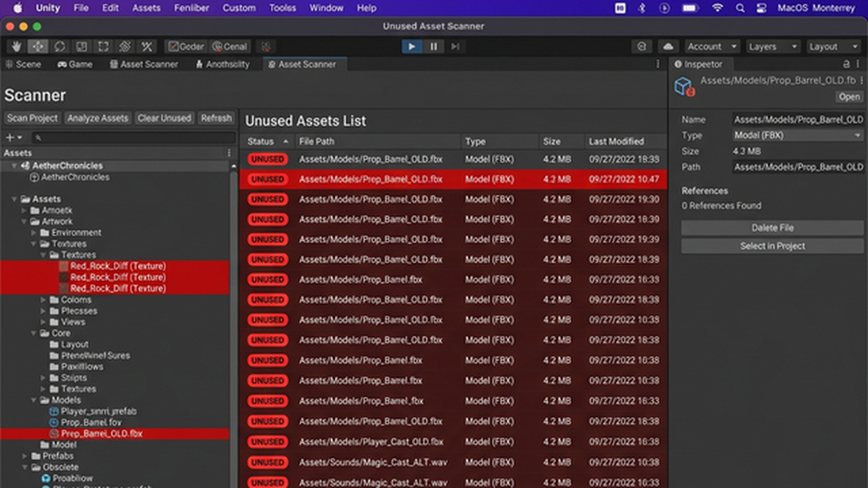Open Spotlight search in menu bar

click(739, 8)
